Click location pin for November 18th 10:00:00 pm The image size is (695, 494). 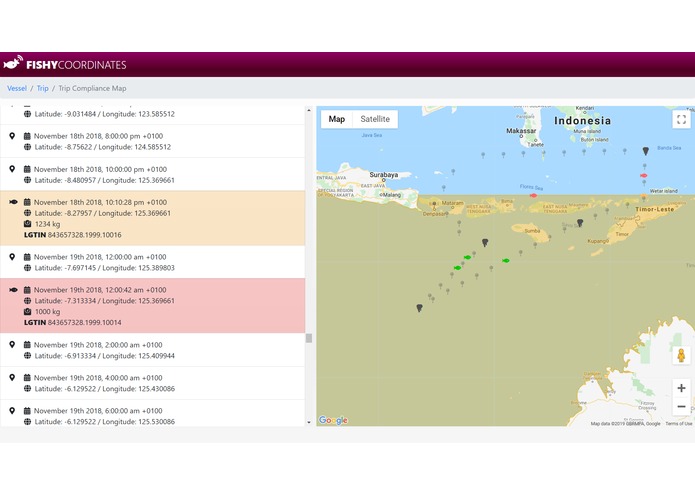coord(12,169)
